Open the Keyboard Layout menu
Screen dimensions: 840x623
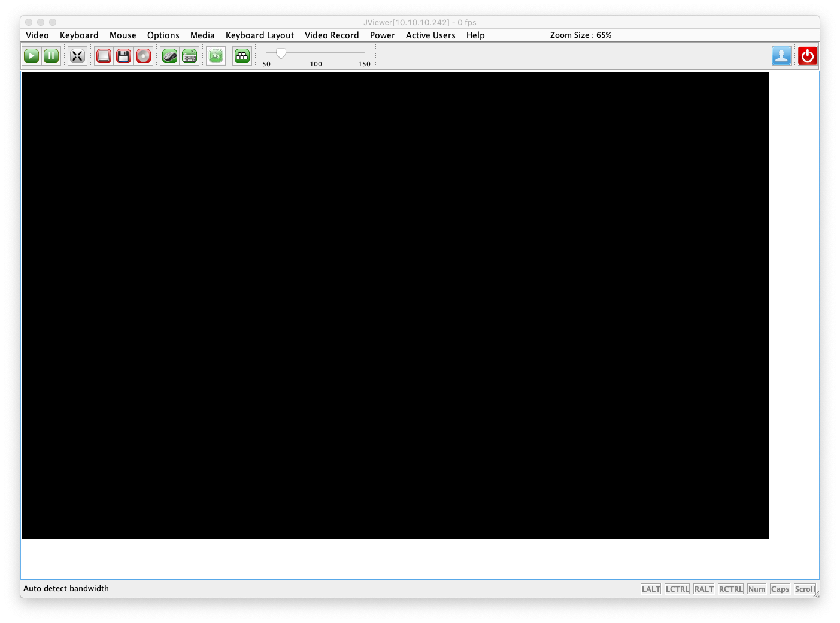260,35
